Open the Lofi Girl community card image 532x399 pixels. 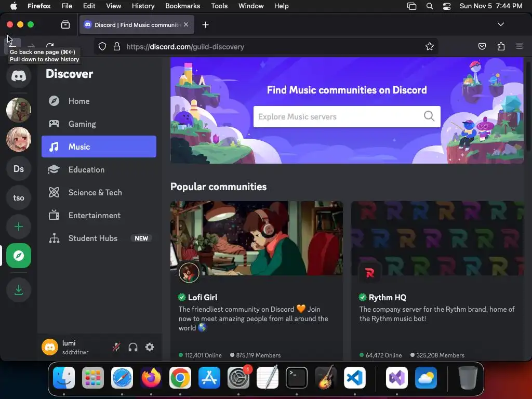(x=257, y=238)
